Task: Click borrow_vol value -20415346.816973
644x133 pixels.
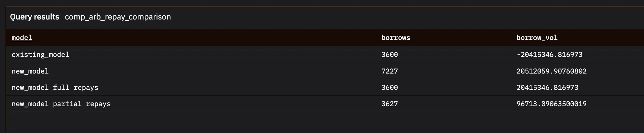Action: [x=549, y=55]
